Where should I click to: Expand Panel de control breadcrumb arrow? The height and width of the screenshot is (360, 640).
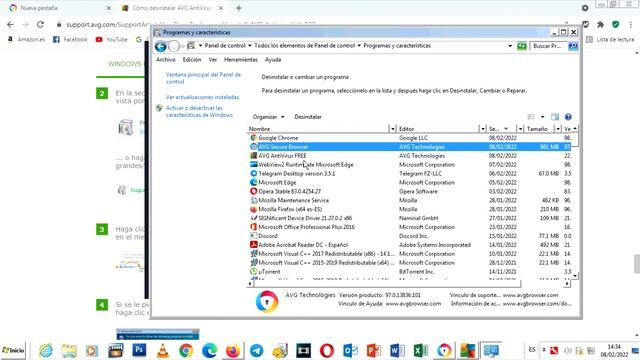(x=250, y=46)
